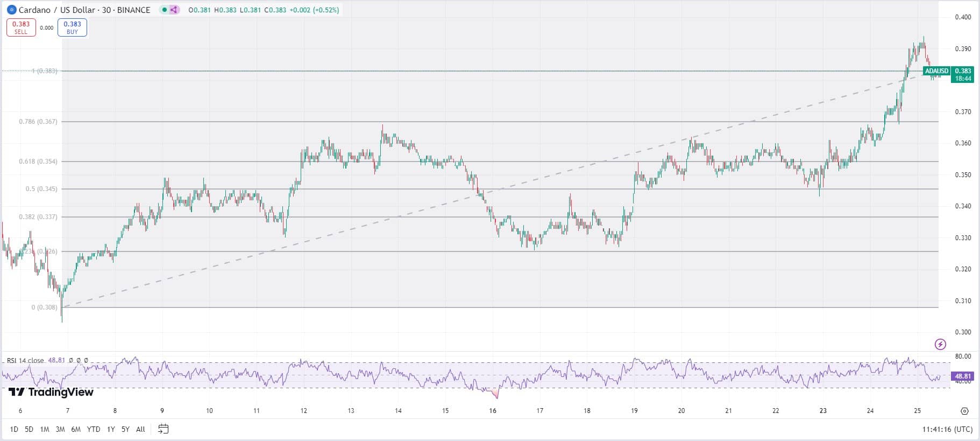
Task: Open the go-to-date calendar icon
Action: [164, 429]
